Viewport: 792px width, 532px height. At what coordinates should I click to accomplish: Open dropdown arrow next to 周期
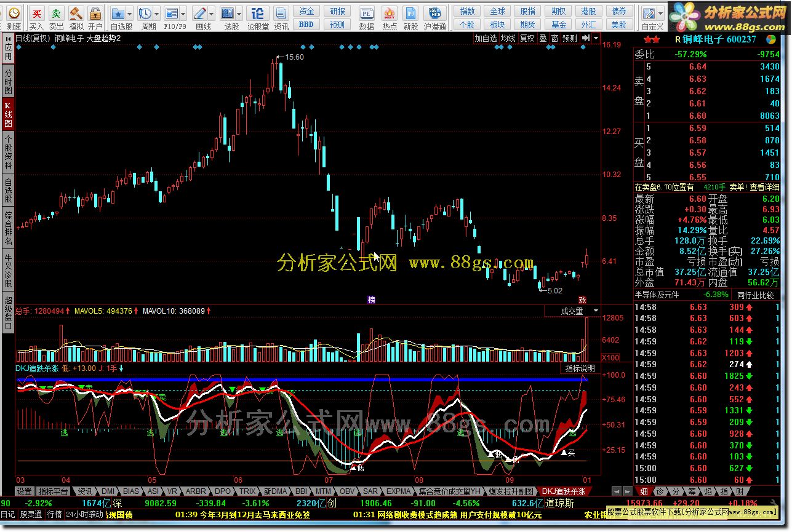(156, 13)
